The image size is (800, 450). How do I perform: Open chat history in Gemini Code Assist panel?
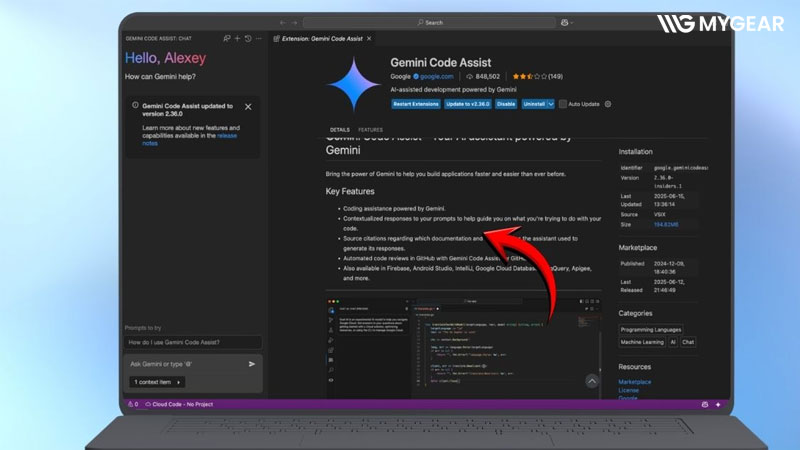point(248,38)
